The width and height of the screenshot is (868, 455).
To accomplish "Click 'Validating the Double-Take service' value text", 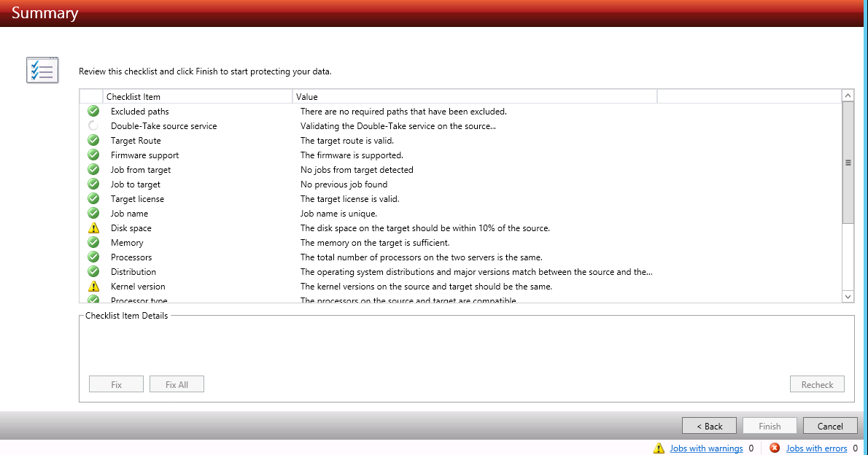I will coord(398,125).
